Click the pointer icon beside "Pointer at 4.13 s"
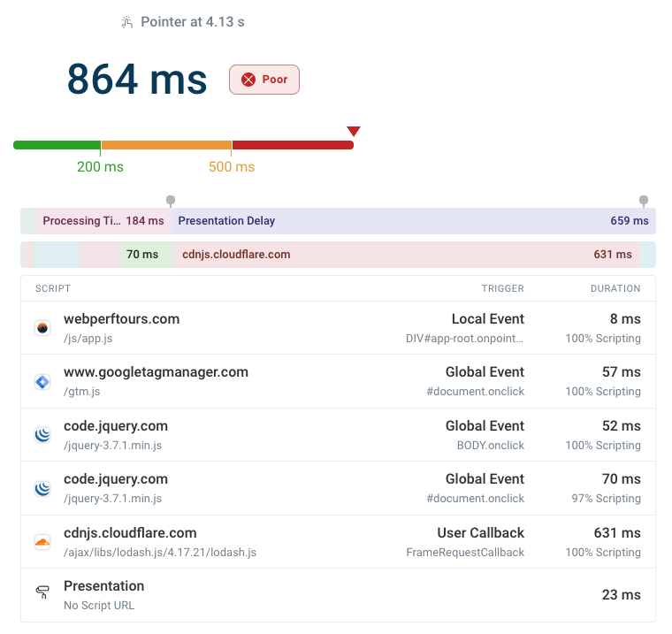Screen dimensions: 672x634 point(127,22)
